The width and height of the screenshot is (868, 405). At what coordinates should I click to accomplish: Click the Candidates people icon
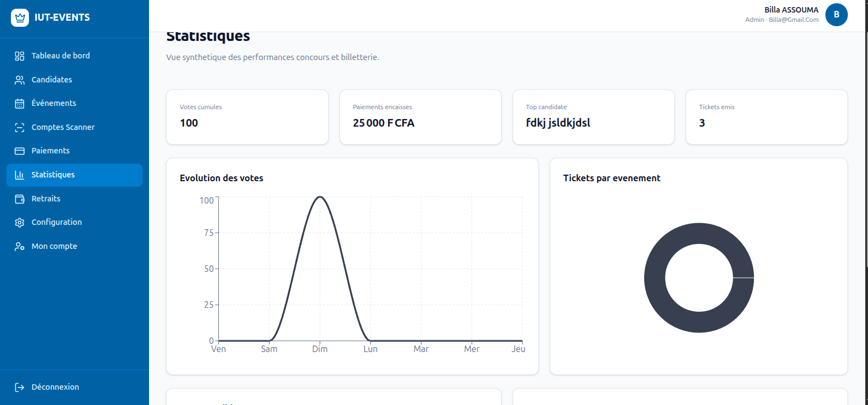[20, 80]
